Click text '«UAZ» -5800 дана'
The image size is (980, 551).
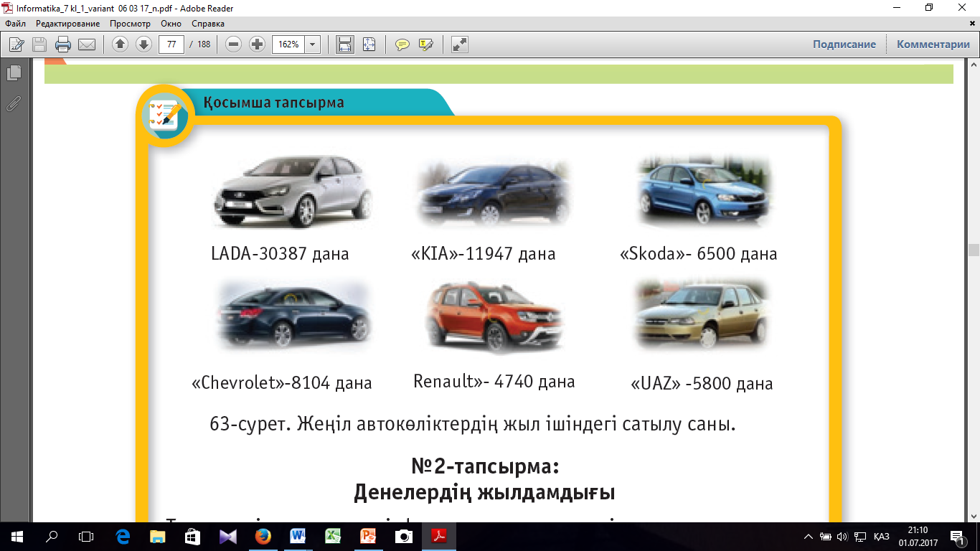pos(702,383)
